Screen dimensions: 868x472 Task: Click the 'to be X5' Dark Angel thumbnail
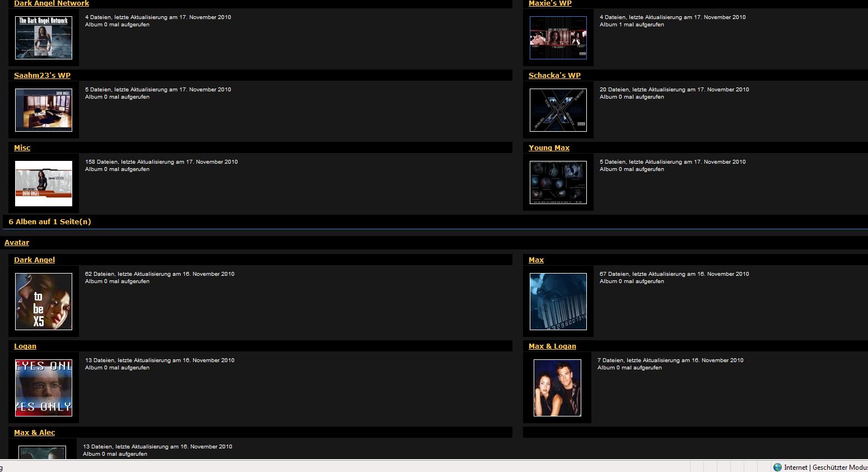point(44,302)
